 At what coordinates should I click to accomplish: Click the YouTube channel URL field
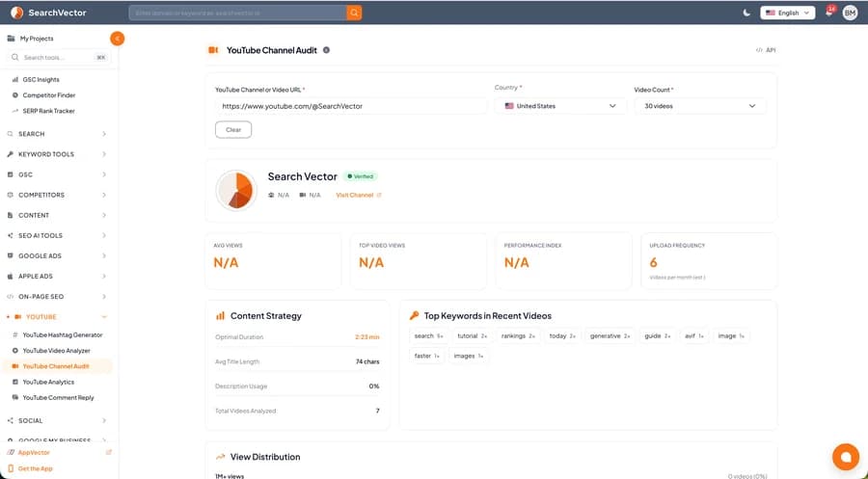click(350, 106)
